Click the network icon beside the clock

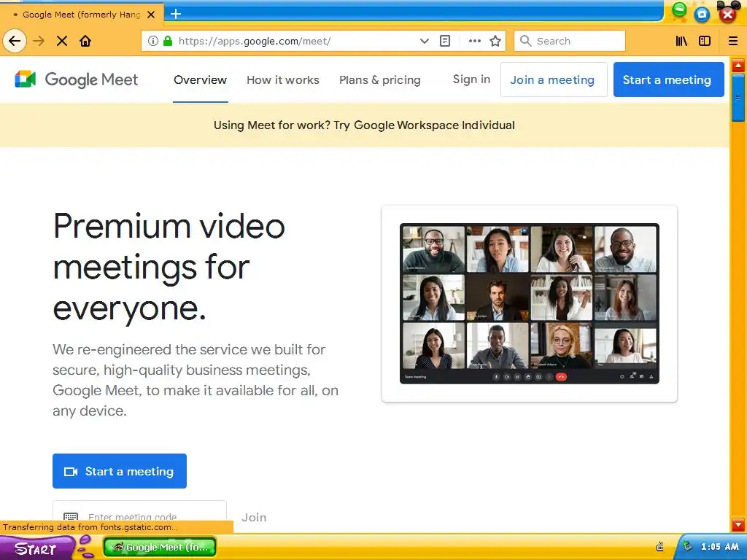pyautogui.click(x=687, y=546)
